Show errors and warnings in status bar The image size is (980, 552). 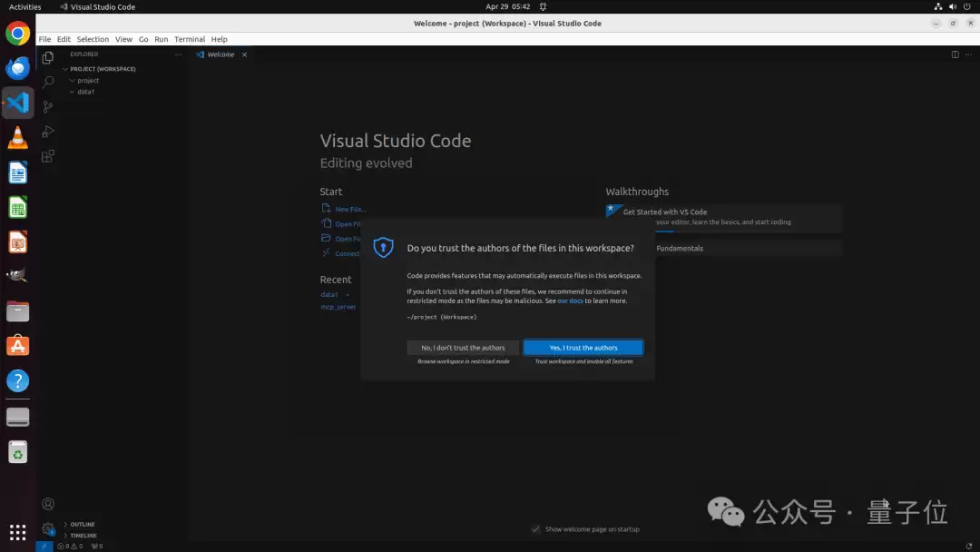point(70,547)
